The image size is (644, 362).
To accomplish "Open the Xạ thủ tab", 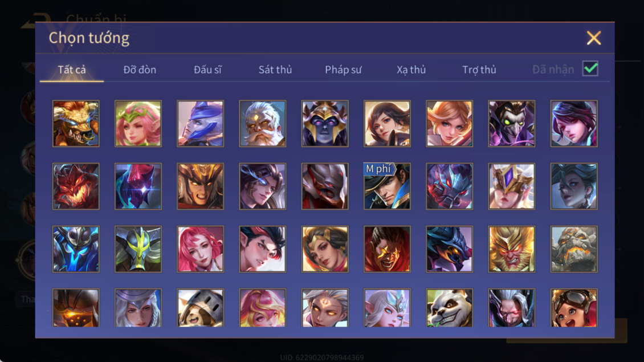I will [x=411, y=70].
